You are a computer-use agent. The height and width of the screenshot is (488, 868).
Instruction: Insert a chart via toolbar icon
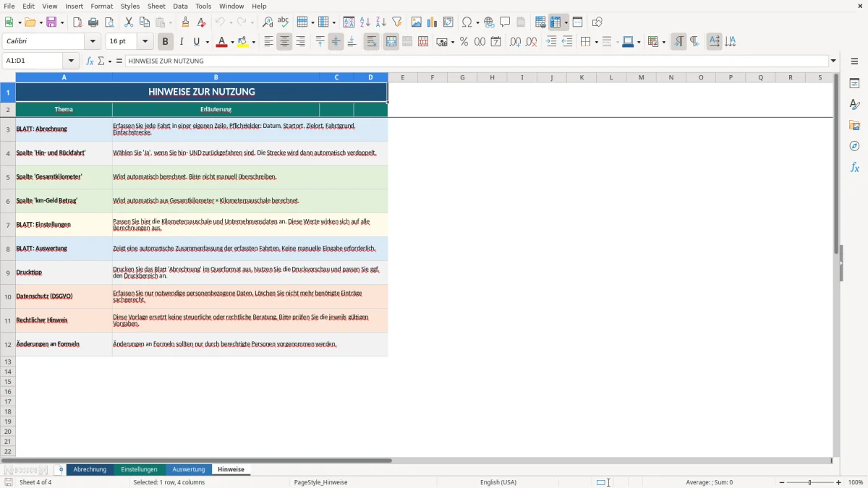(432, 22)
